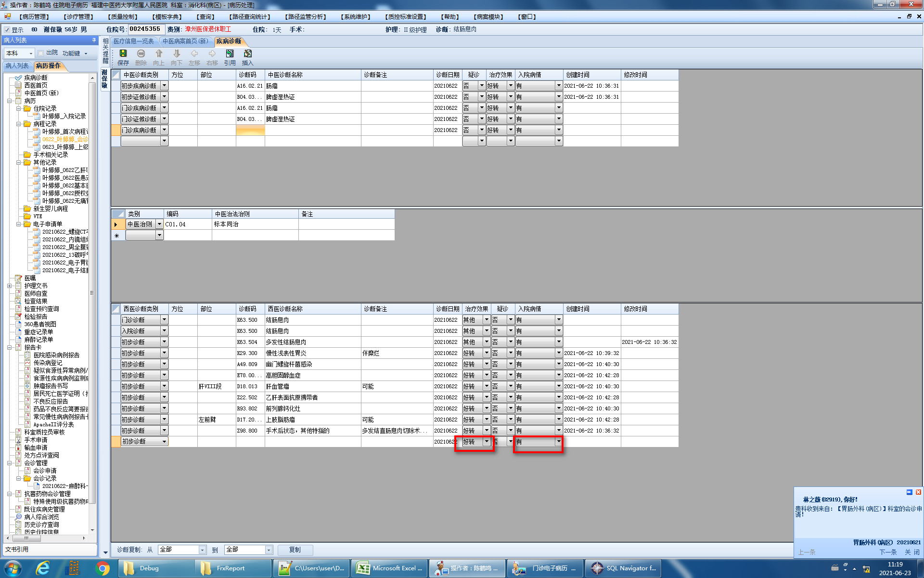Expand 中医治则 category dropdown in middle grid
The height and width of the screenshot is (578, 924).
tap(159, 224)
